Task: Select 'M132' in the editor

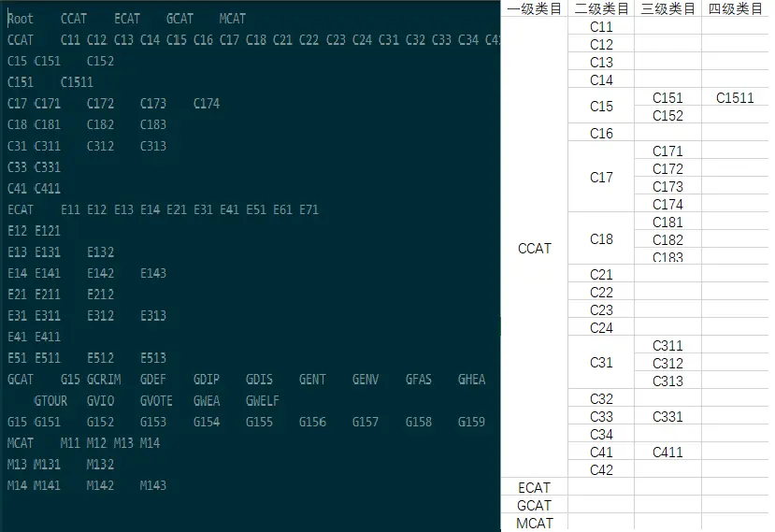Action: (100, 465)
